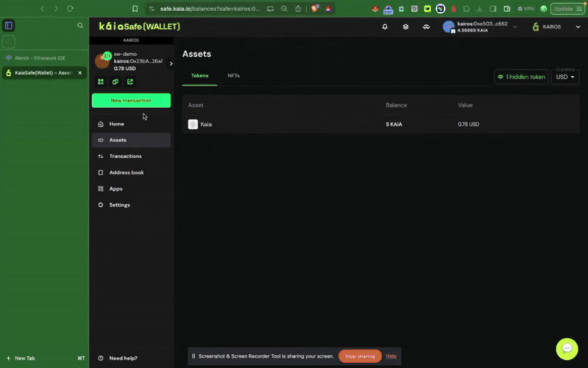Select Assets in sidebar
This screenshot has height=368, width=588.
tap(131, 140)
